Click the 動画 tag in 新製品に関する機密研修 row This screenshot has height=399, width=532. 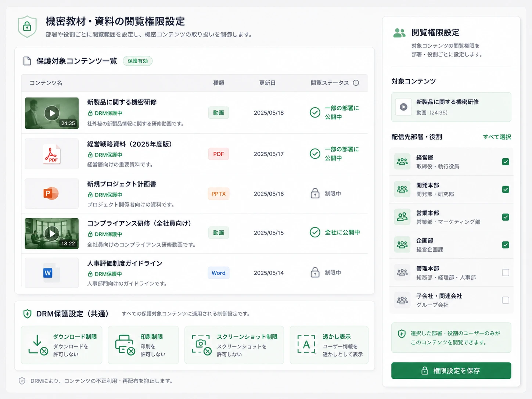coord(219,113)
